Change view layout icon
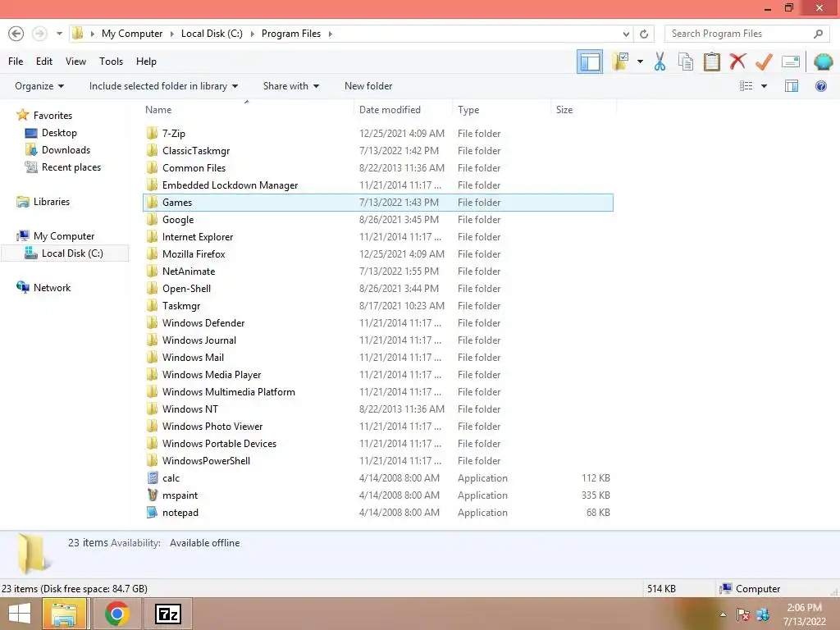The width and height of the screenshot is (840, 630). [746, 86]
